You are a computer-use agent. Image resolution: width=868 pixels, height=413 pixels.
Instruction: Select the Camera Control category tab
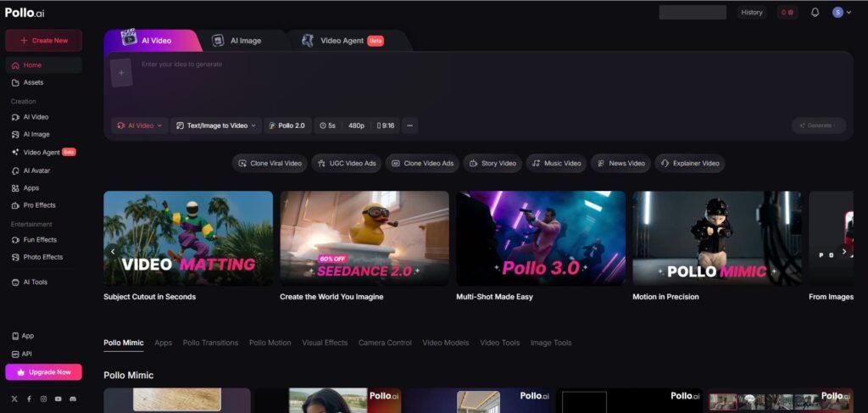point(386,343)
